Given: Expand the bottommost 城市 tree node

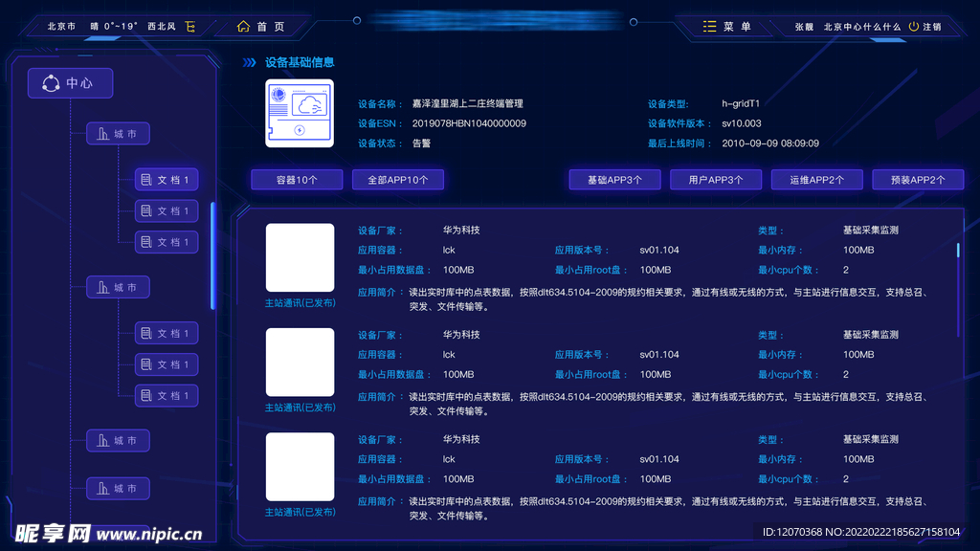Looking at the screenshot, I should click(x=118, y=489).
